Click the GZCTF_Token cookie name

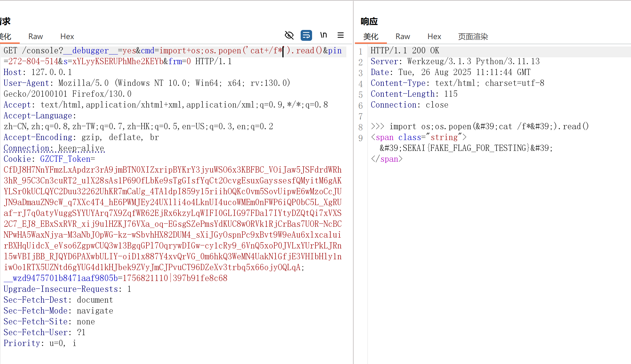click(x=65, y=159)
